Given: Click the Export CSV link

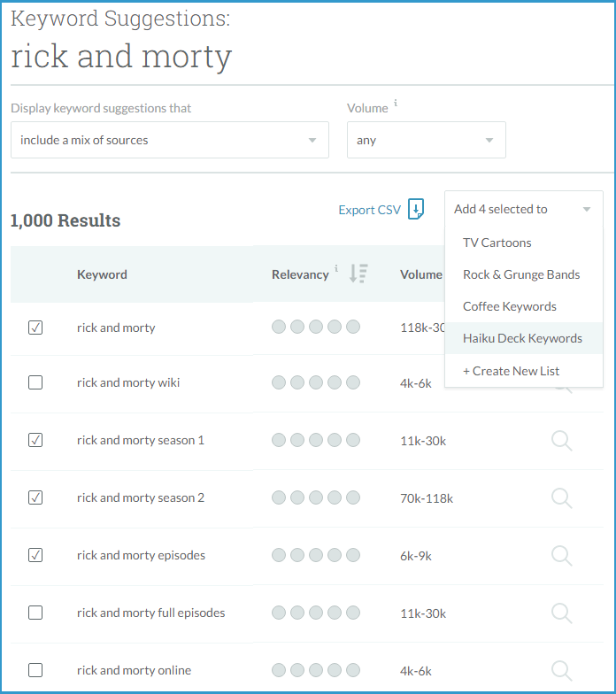Looking at the screenshot, I should click(x=369, y=210).
